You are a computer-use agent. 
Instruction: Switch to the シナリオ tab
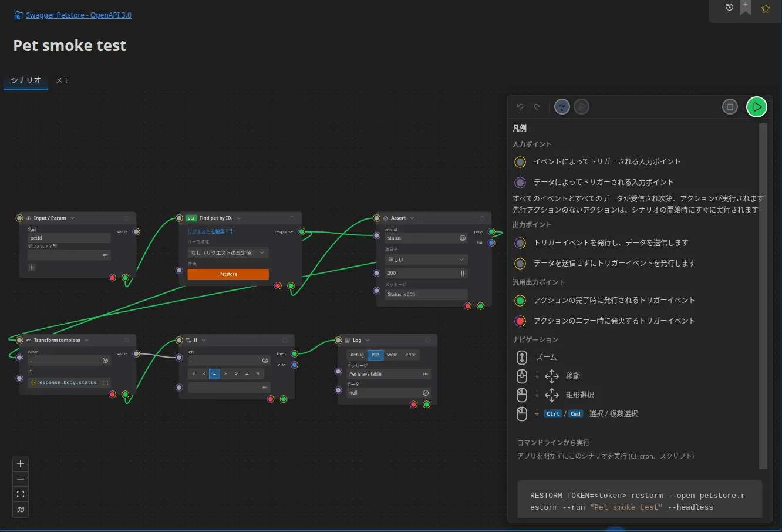26,80
